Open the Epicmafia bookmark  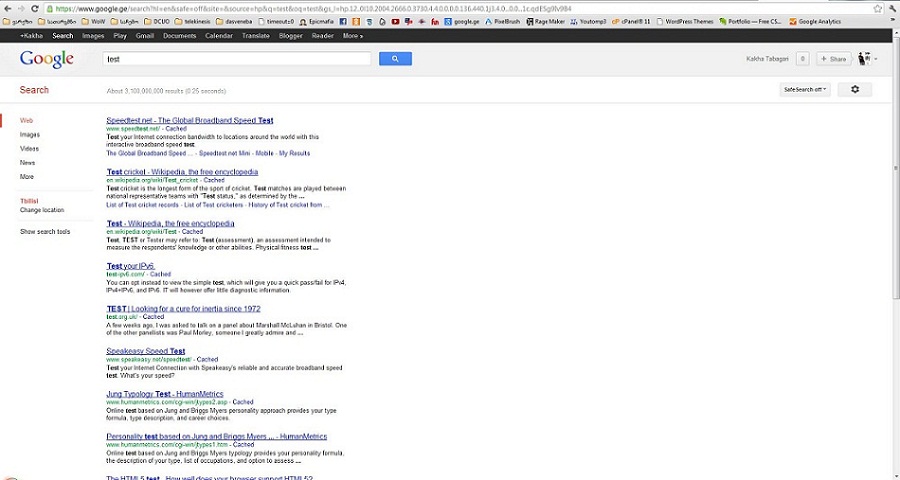(x=317, y=22)
